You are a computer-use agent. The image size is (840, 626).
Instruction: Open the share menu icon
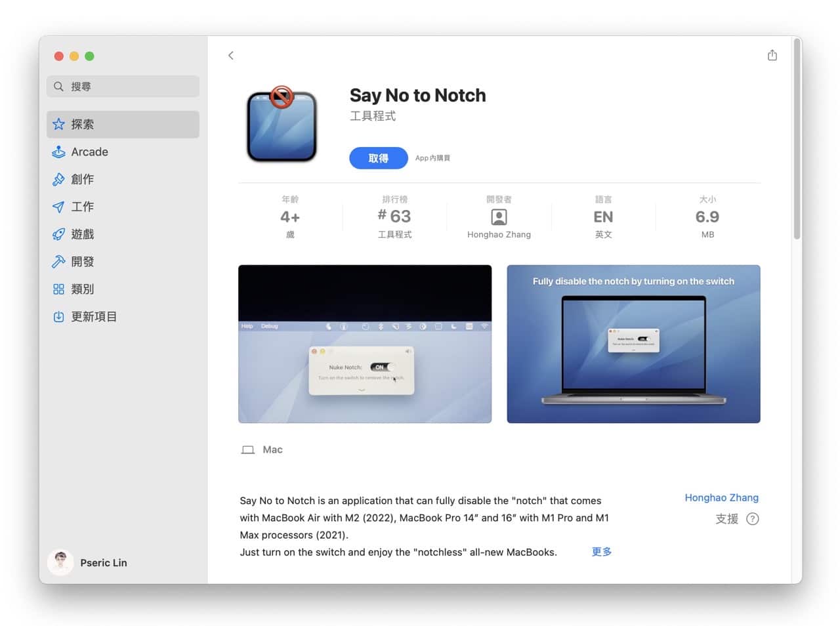(x=772, y=55)
